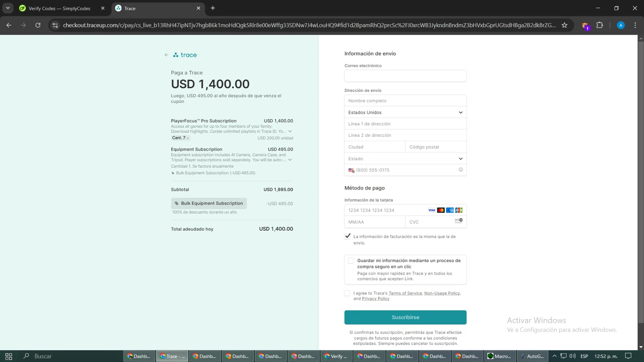
Task: Click the phone number field
Action: coord(405,170)
